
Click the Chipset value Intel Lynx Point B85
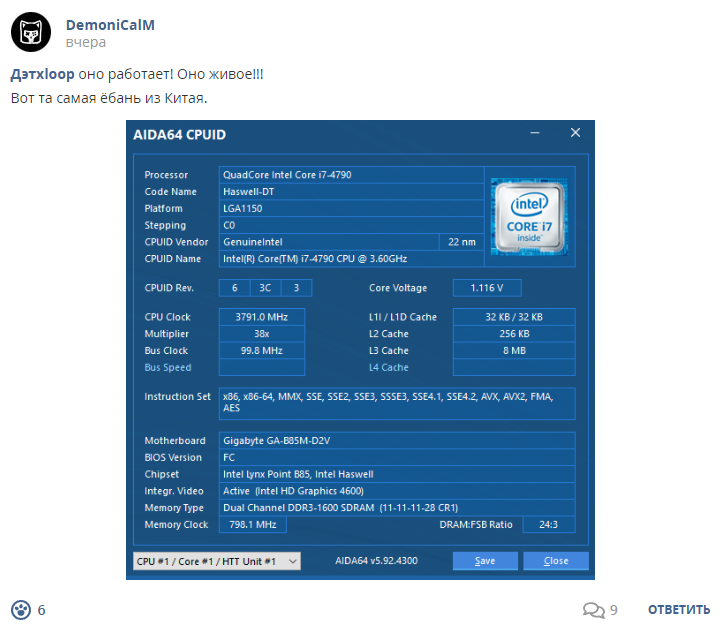(x=397, y=474)
